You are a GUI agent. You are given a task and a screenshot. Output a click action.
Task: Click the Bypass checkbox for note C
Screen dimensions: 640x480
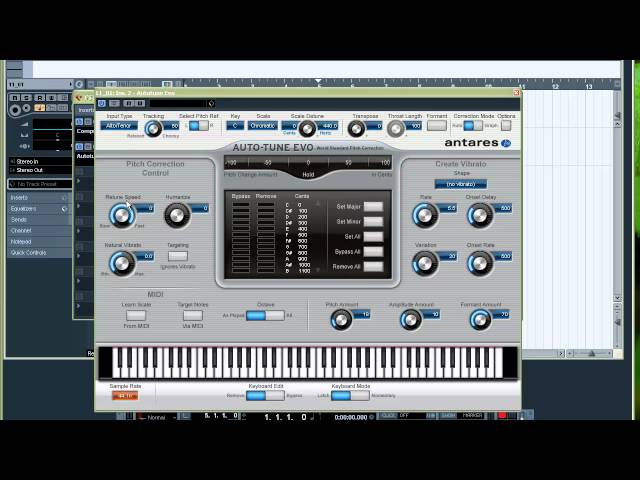(x=241, y=205)
